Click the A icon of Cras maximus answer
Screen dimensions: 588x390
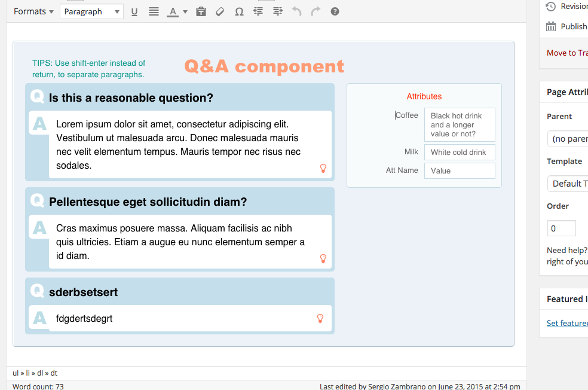40,227
